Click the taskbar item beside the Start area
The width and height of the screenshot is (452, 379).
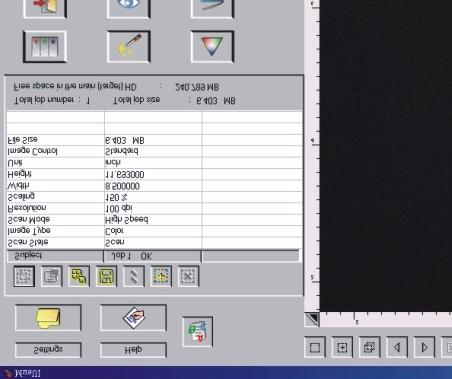pos(23,373)
